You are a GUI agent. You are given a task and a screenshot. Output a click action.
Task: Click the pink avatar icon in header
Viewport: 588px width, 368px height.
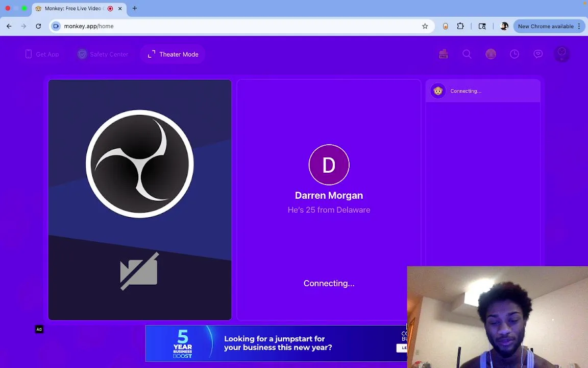click(491, 54)
